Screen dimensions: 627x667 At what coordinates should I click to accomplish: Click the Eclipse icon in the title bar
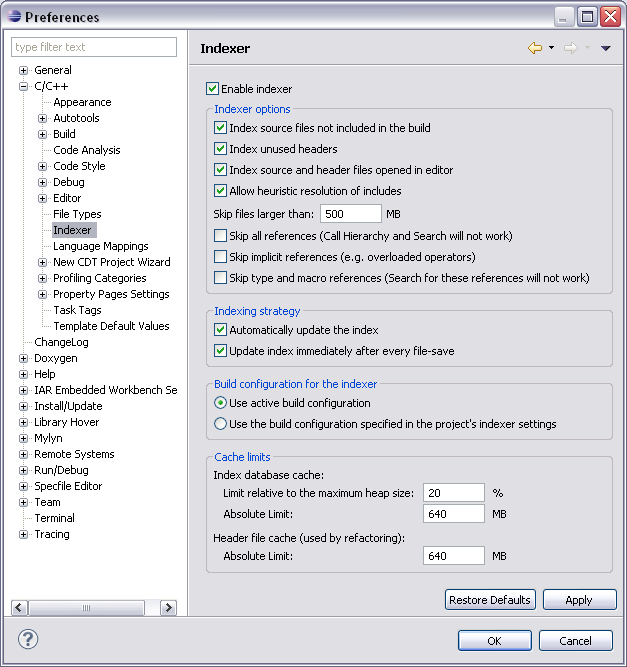(14, 16)
